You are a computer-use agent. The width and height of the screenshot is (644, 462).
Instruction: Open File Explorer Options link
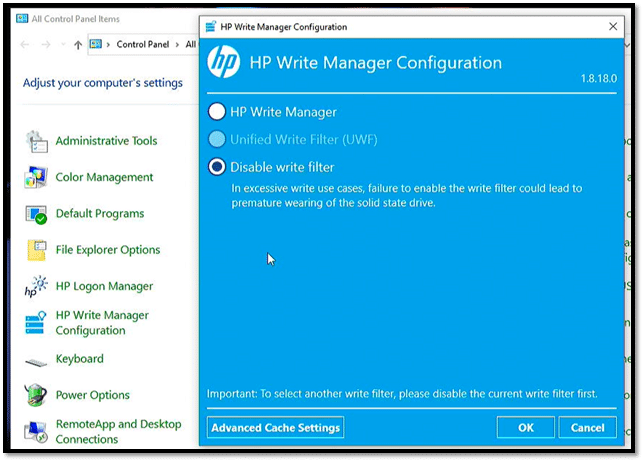108,250
